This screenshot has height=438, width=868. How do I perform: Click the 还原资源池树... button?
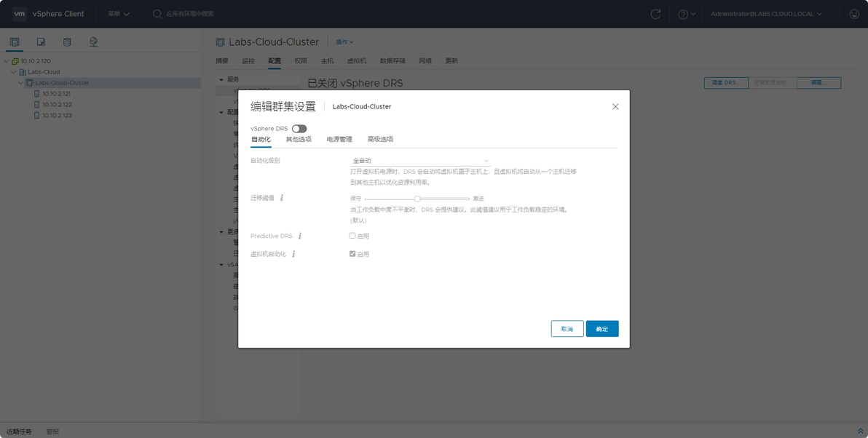(772, 83)
